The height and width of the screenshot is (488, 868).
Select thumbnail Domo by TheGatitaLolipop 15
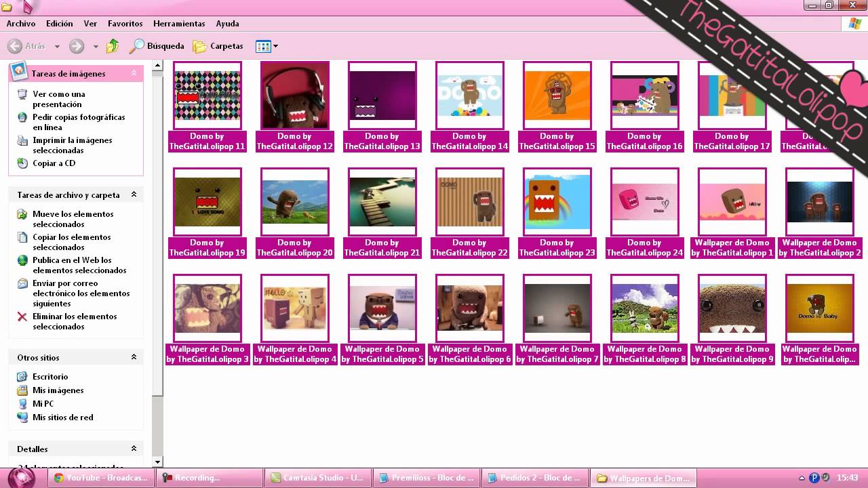[x=557, y=96]
